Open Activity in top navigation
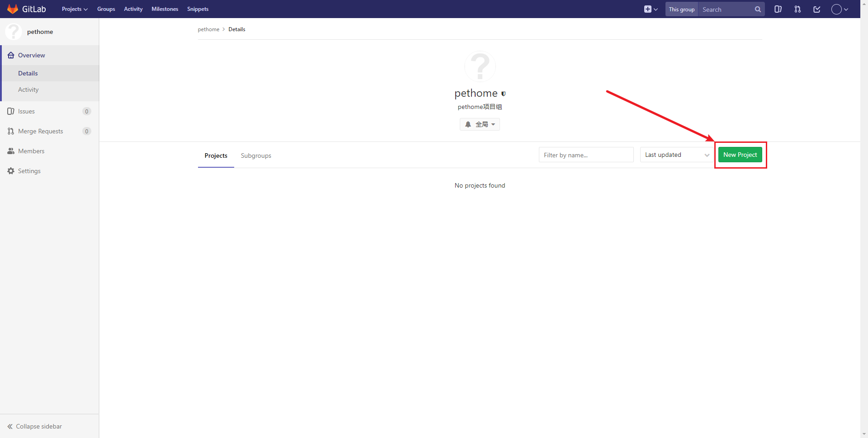868x438 pixels. (x=133, y=9)
